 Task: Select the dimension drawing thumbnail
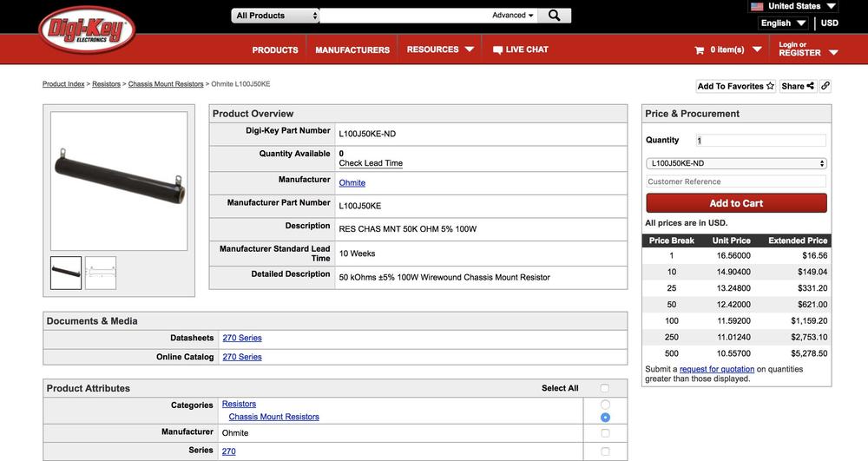(101, 273)
